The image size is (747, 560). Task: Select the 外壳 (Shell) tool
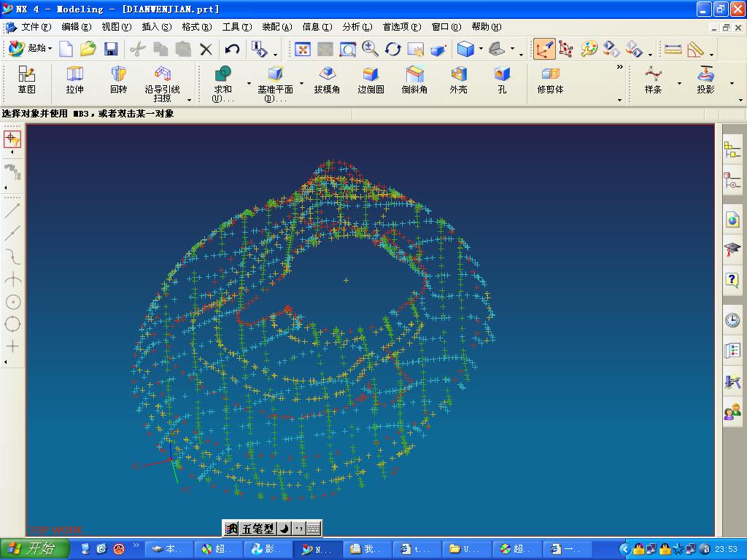click(458, 80)
